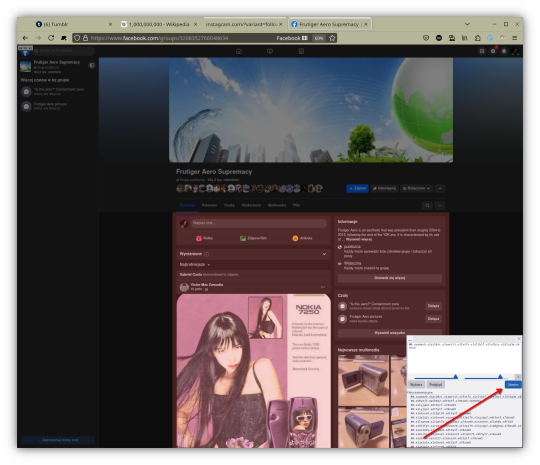Viewport: 540px width, 465px height.
Task: Open post options ellipsis on first post
Action: tap(323, 287)
